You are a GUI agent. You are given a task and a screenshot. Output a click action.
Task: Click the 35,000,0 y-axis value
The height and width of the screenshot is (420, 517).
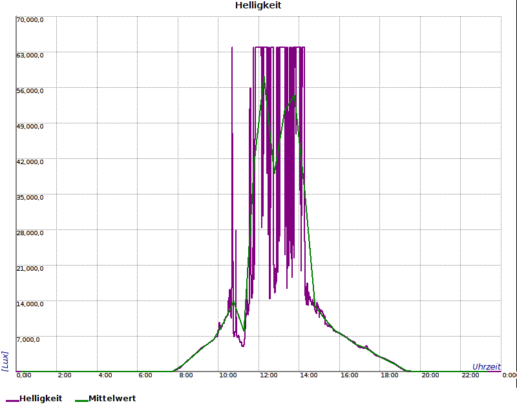coord(30,198)
